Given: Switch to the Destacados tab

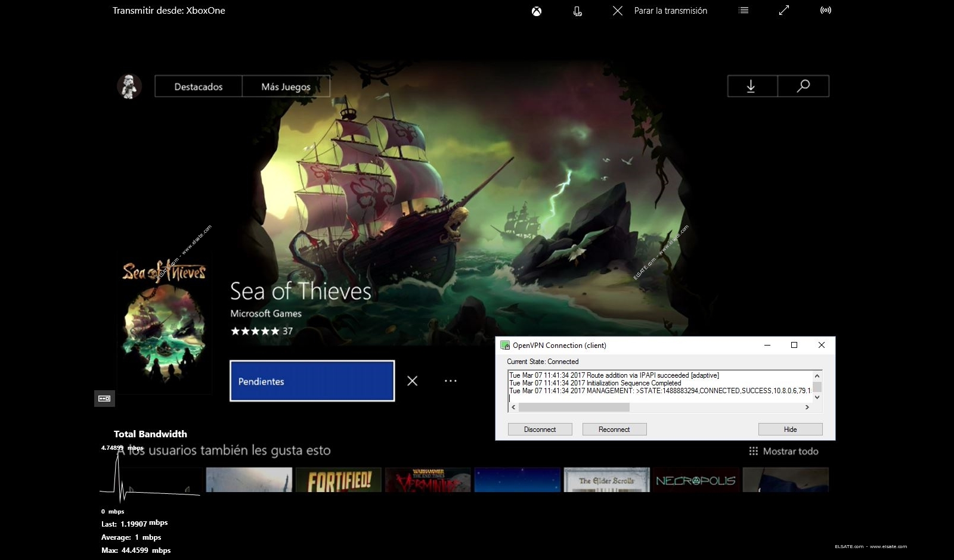Looking at the screenshot, I should point(199,86).
